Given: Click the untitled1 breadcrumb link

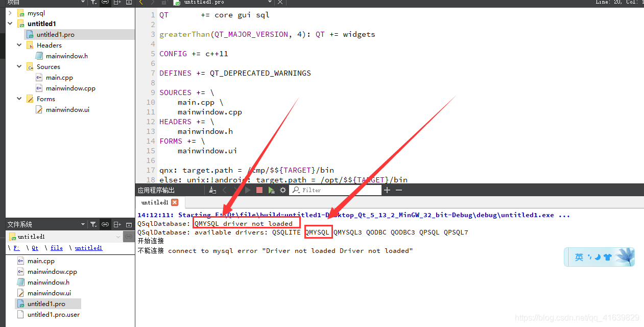Looking at the screenshot, I should (x=88, y=248).
